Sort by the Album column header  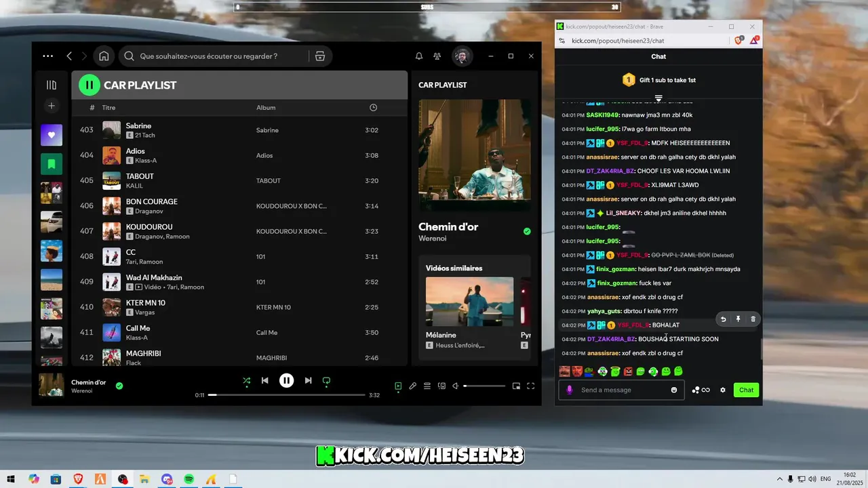click(266, 108)
